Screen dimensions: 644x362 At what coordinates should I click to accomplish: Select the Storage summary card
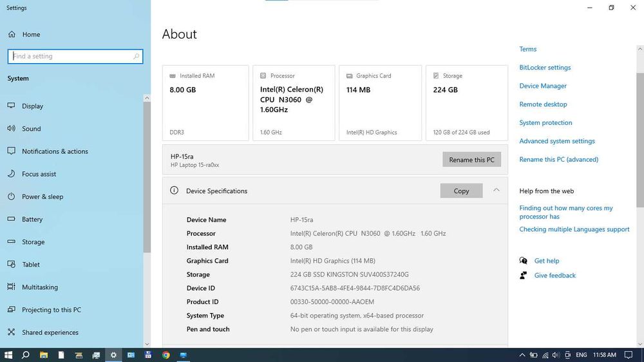[x=466, y=103]
